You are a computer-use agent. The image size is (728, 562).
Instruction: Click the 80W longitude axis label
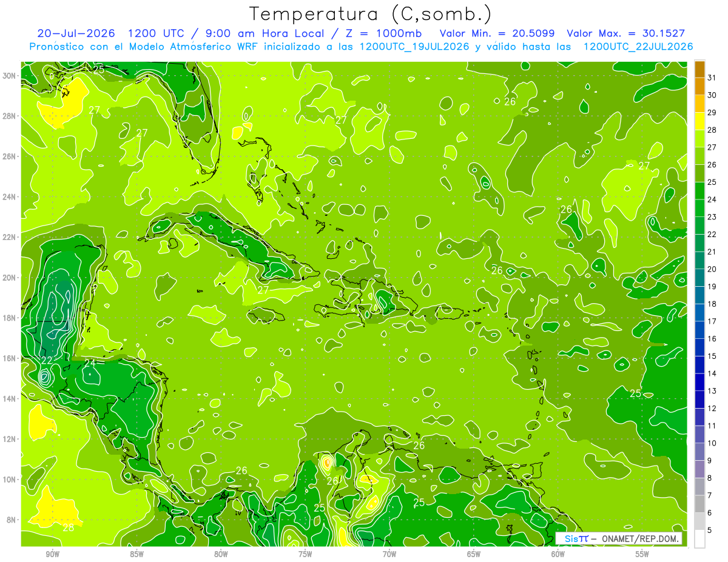point(221,554)
